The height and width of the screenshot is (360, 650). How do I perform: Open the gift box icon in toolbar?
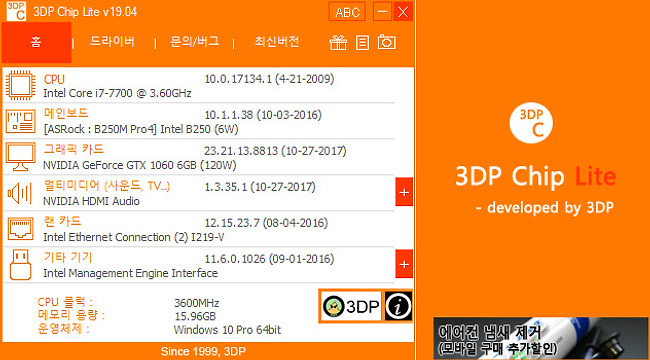point(338,42)
